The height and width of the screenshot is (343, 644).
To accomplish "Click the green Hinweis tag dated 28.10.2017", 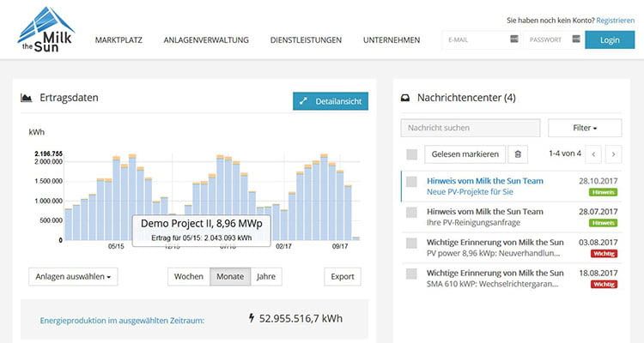I will click(604, 192).
